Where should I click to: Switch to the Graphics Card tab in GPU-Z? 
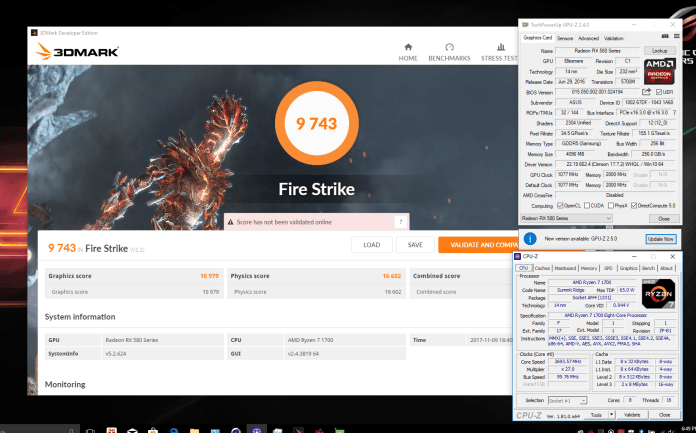pyautogui.click(x=538, y=38)
